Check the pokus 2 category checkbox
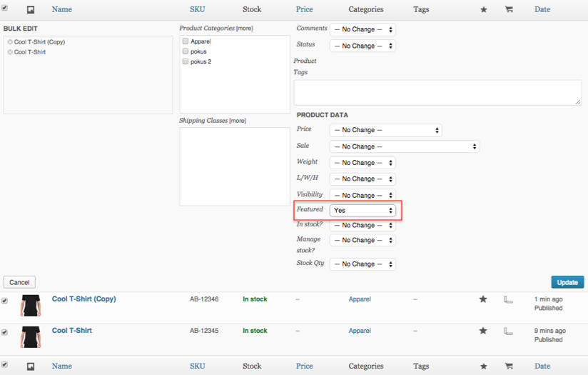 (x=186, y=61)
